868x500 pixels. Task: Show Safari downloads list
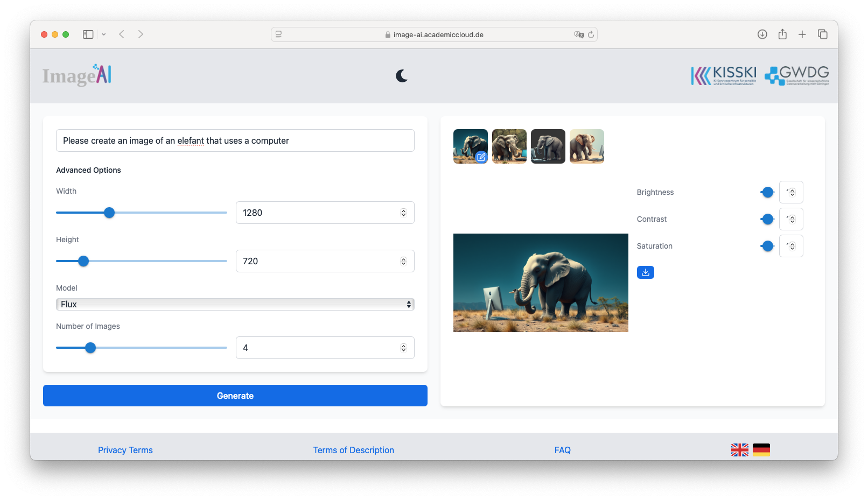click(762, 34)
